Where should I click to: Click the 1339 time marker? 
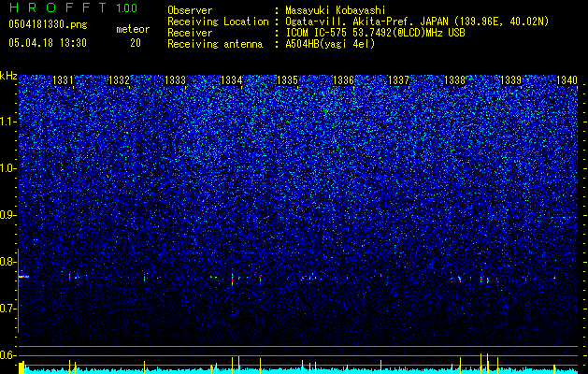510,80
